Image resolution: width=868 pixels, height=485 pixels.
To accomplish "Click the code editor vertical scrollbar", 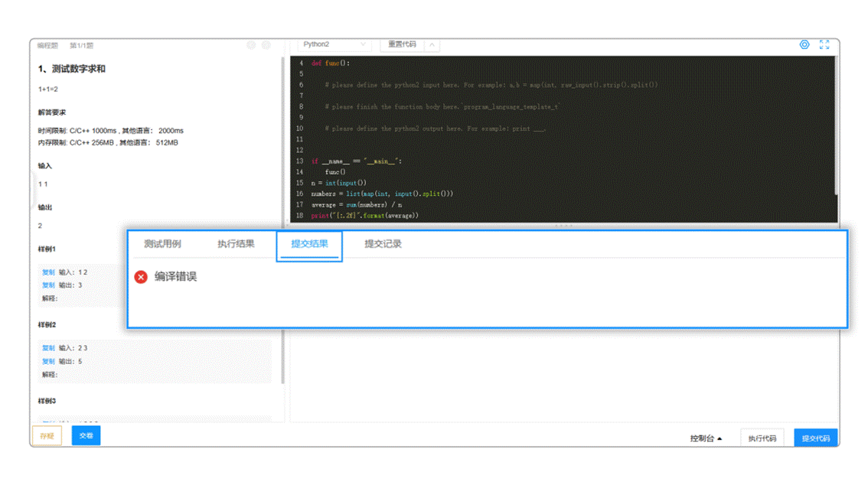I will [x=836, y=125].
